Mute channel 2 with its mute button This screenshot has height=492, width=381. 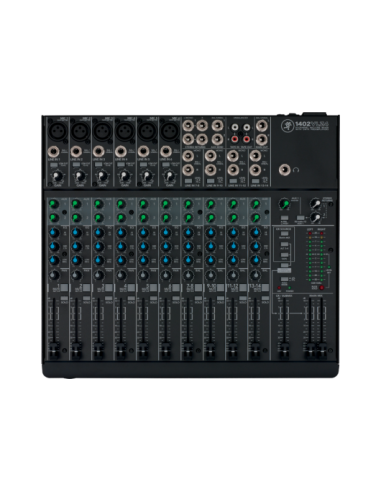[x=87, y=288]
